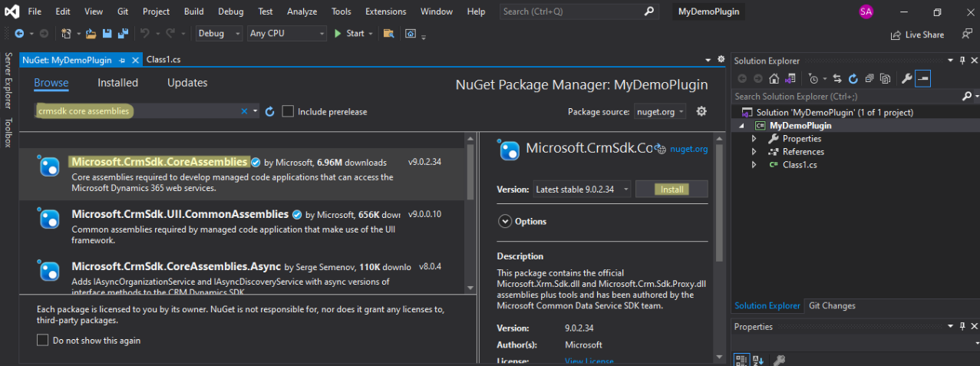The image size is (980, 366).
Task: Pin the Solution Explorer panel
Action: [962, 61]
